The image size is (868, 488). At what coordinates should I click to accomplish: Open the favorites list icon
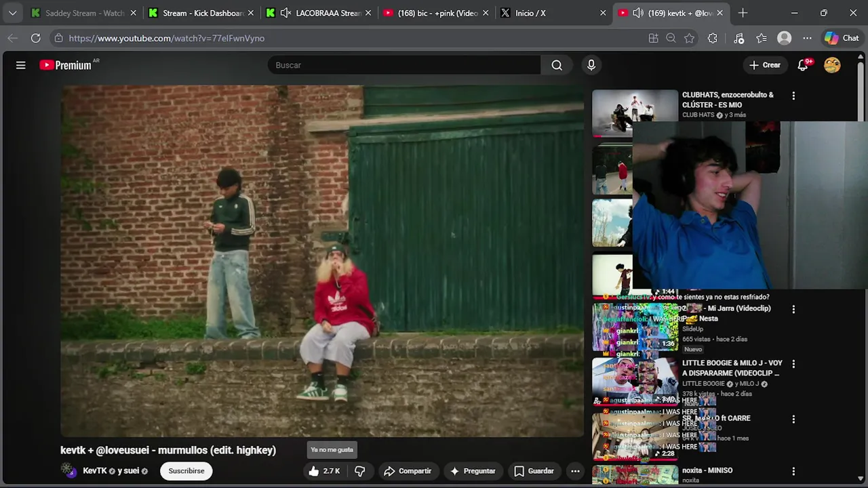coord(762,39)
